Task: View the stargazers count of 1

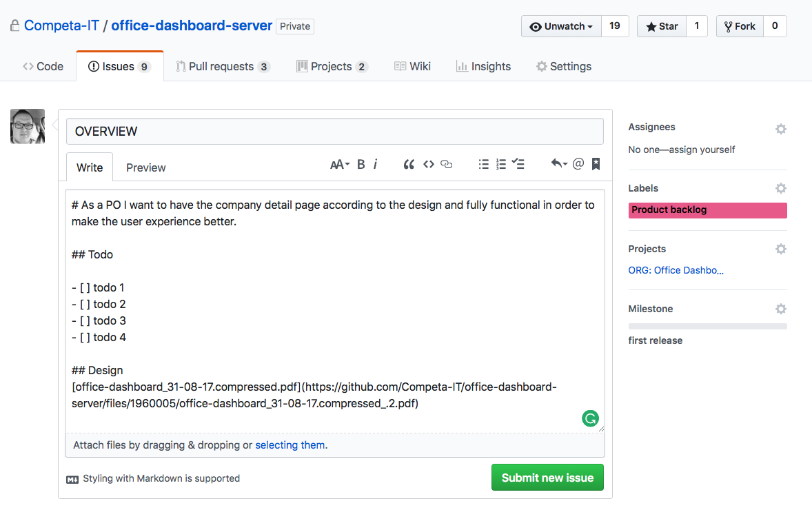Action: coord(697,26)
